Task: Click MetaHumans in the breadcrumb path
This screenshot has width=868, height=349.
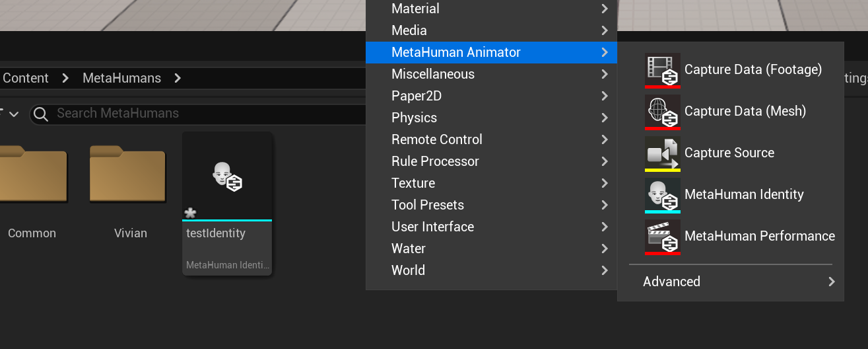Action: pos(121,78)
